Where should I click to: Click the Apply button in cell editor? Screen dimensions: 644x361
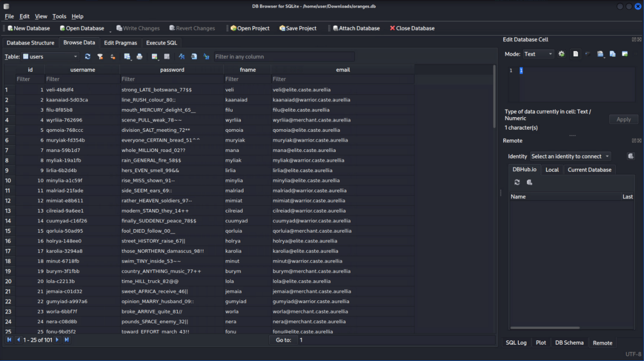(x=623, y=119)
